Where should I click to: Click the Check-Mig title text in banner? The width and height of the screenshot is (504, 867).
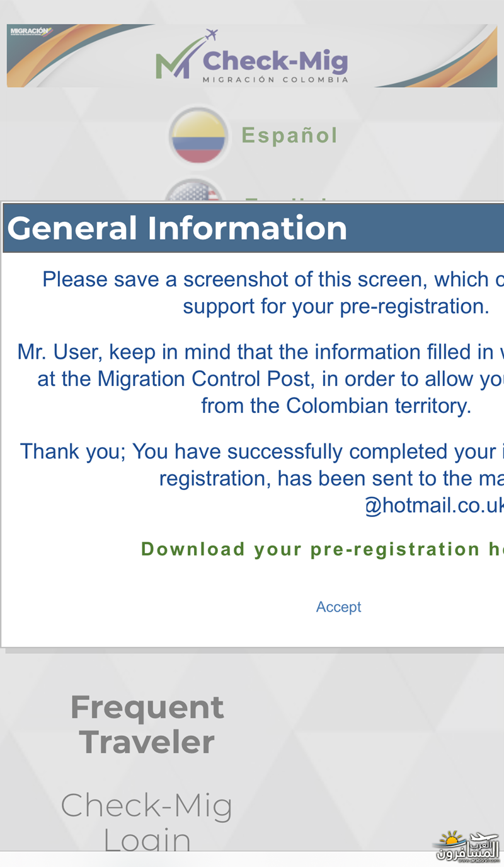pos(275,61)
